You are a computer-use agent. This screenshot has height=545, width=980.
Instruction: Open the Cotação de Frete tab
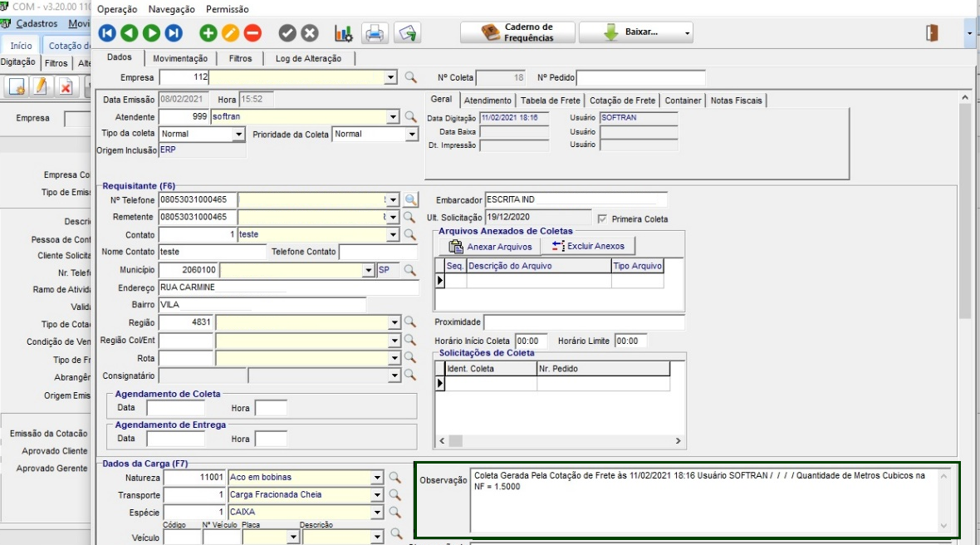pos(622,101)
